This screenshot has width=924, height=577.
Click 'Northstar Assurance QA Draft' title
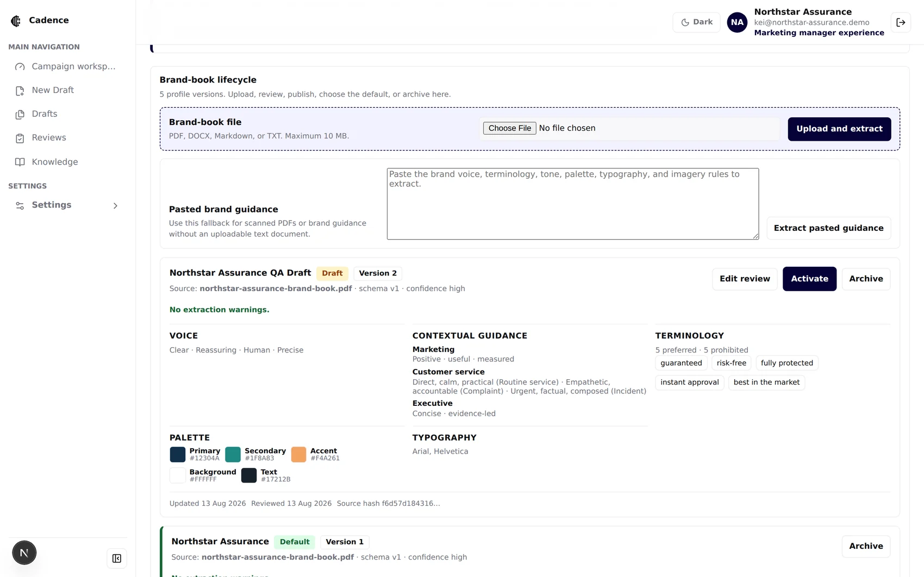coord(240,273)
